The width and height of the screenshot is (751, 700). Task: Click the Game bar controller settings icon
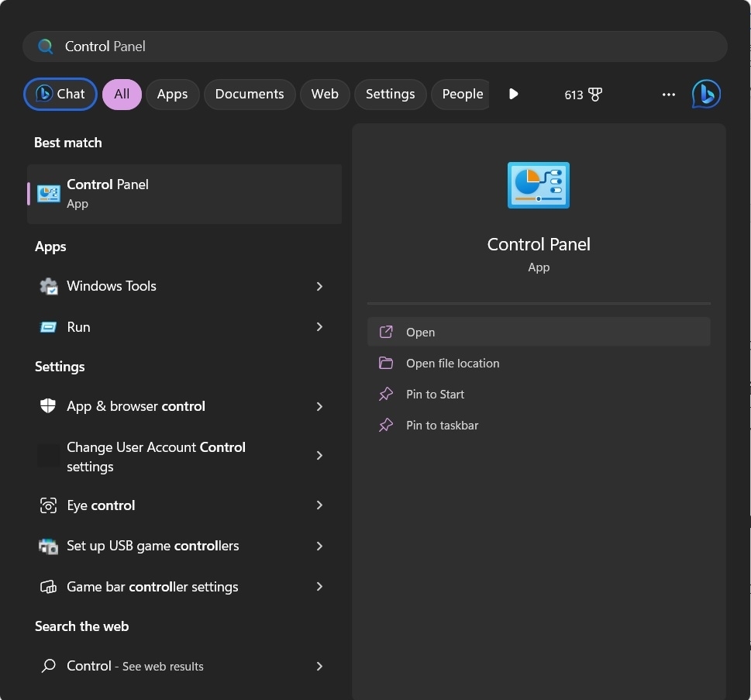coord(48,587)
